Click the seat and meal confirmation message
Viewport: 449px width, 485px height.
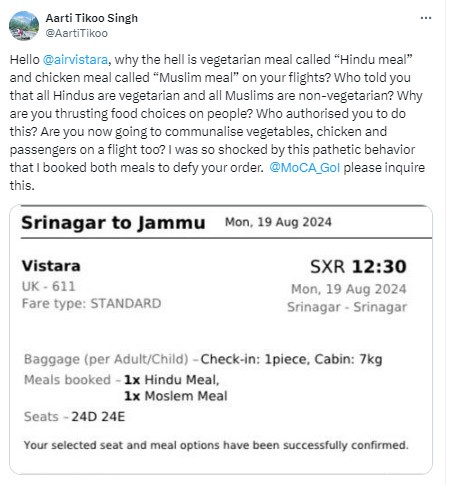click(x=216, y=445)
